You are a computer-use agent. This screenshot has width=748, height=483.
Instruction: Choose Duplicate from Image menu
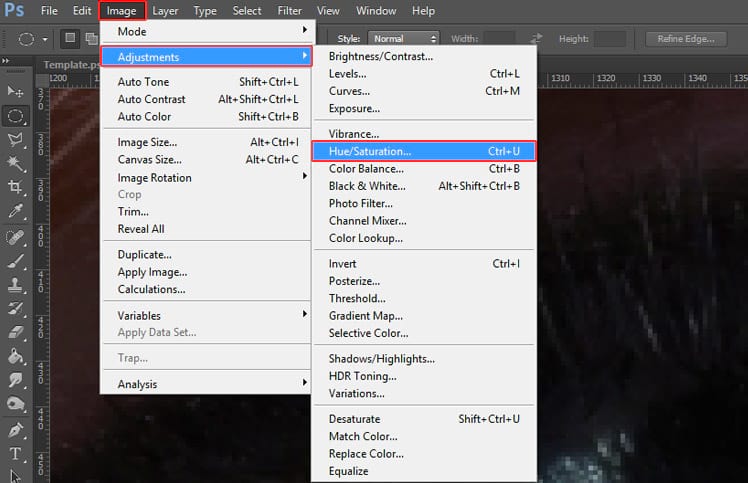(x=206, y=254)
